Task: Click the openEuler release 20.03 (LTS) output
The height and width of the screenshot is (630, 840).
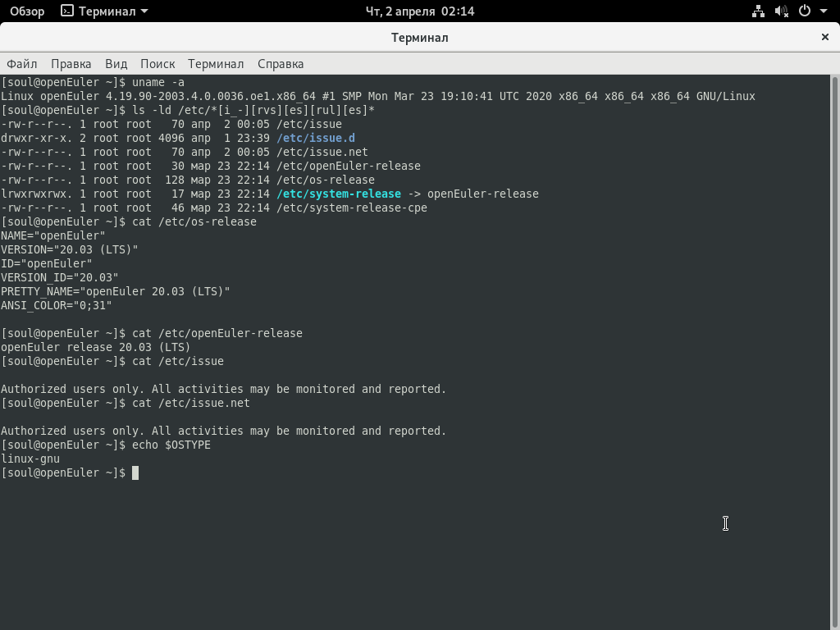Action: tap(96, 347)
